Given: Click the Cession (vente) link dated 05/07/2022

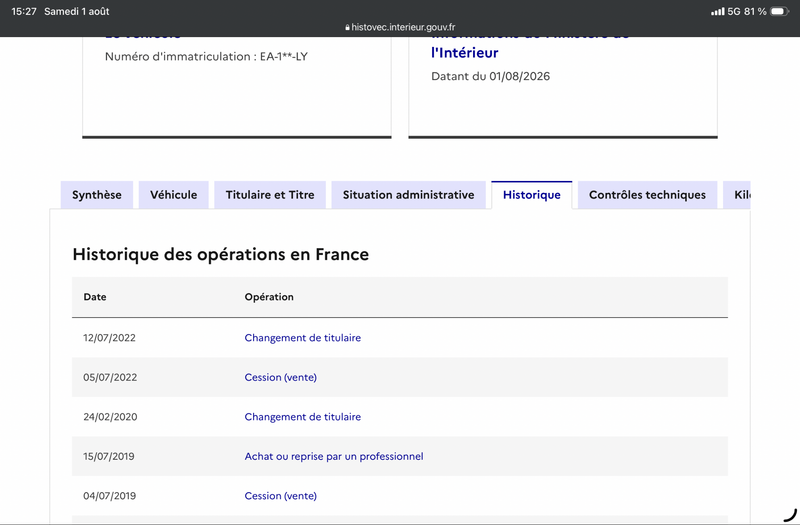Looking at the screenshot, I should (x=281, y=378).
